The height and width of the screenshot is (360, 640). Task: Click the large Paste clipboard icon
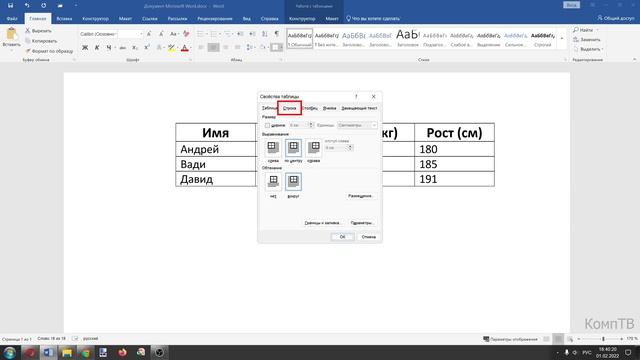pyautogui.click(x=11, y=34)
